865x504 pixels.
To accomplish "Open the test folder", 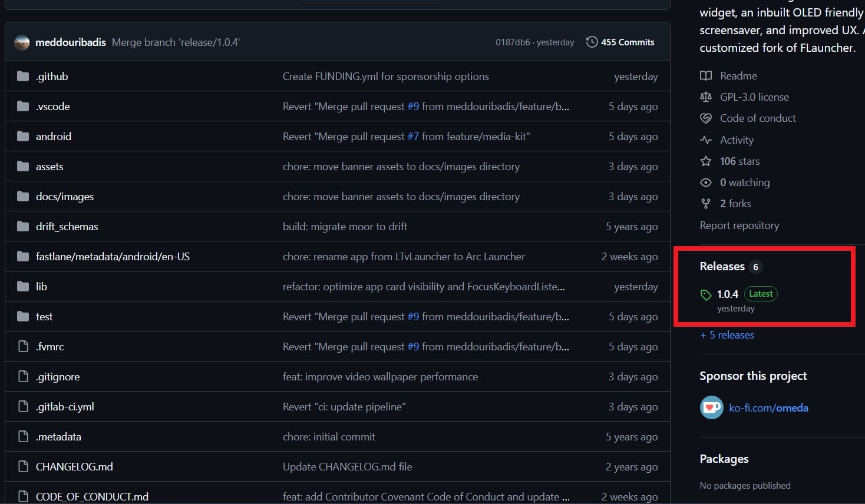I will 44,317.
